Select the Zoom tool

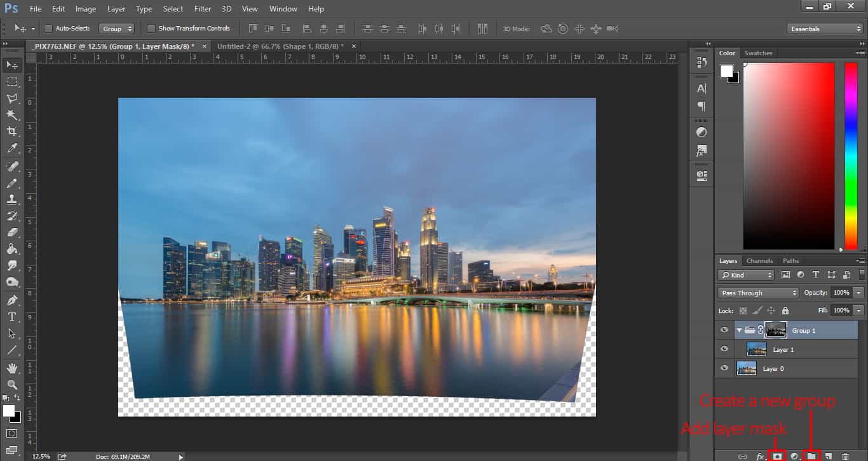[x=12, y=384]
